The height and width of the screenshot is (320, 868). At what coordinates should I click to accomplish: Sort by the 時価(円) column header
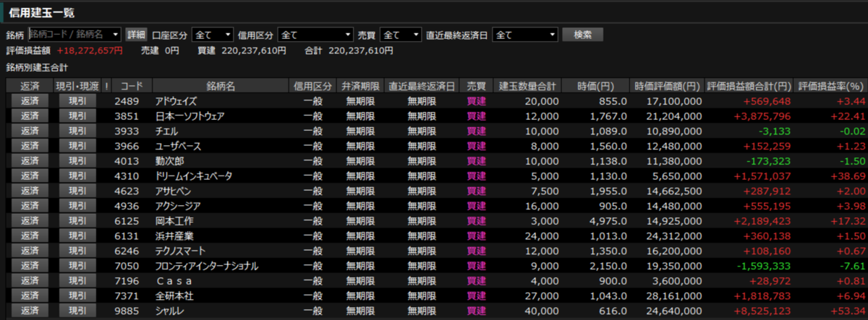click(596, 86)
